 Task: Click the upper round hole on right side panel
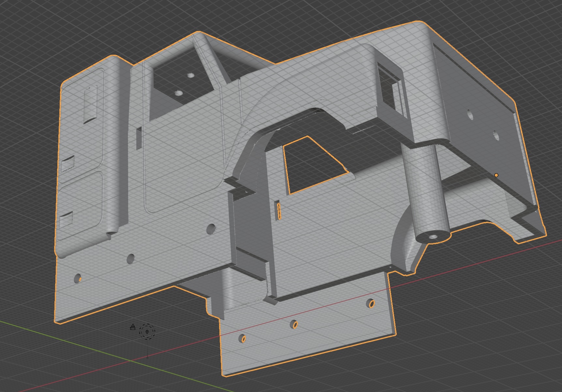[470, 115]
